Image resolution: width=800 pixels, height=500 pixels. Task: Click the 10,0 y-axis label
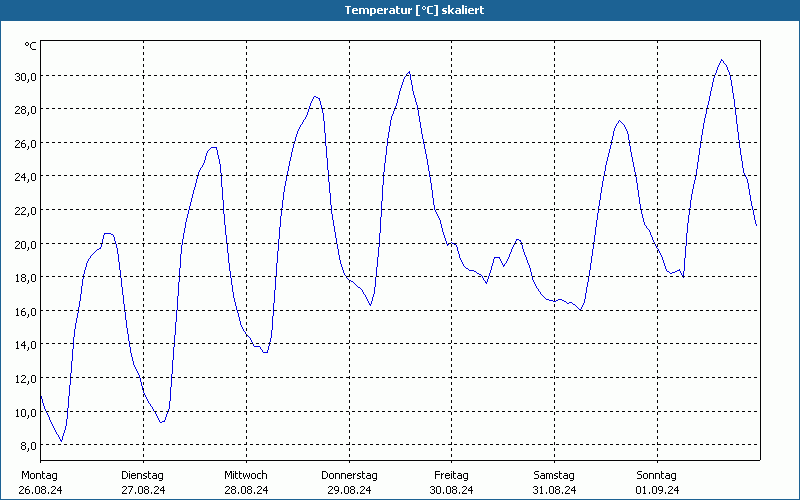coord(26,412)
